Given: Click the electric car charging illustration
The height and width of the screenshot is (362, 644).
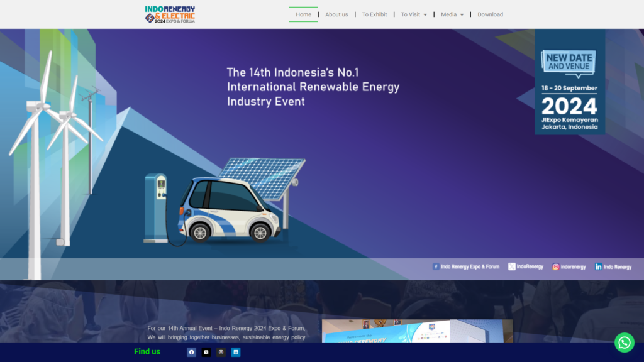Looking at the screenshot, I should point(224,203).
